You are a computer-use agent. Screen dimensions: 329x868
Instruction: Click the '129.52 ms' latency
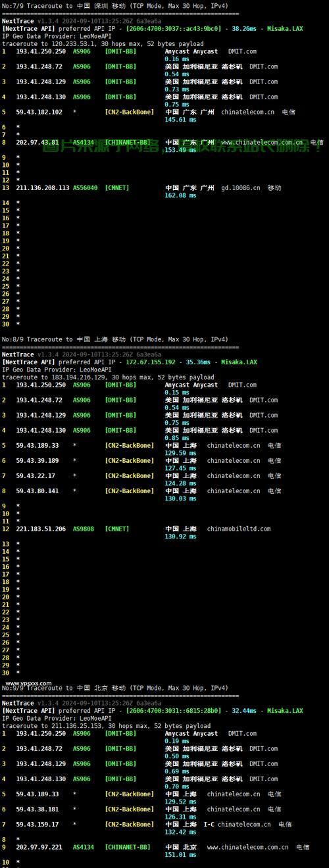point(180,802)
